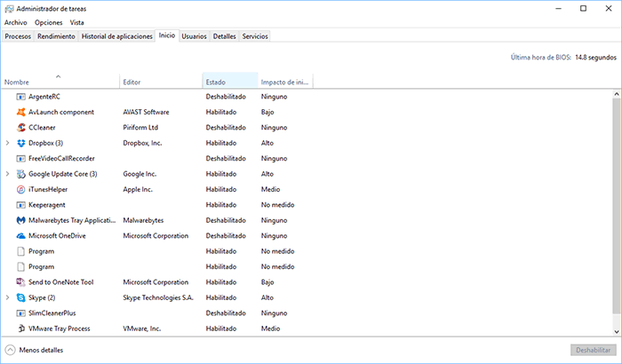Click the scrollbar down arrow
The width and height of the screenshot is (622, 364).
(617, 332)
